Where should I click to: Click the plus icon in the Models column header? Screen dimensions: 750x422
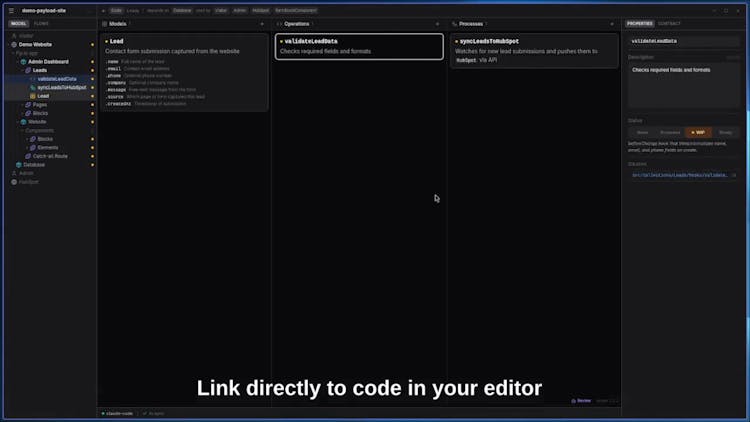(x=262, y=23)
